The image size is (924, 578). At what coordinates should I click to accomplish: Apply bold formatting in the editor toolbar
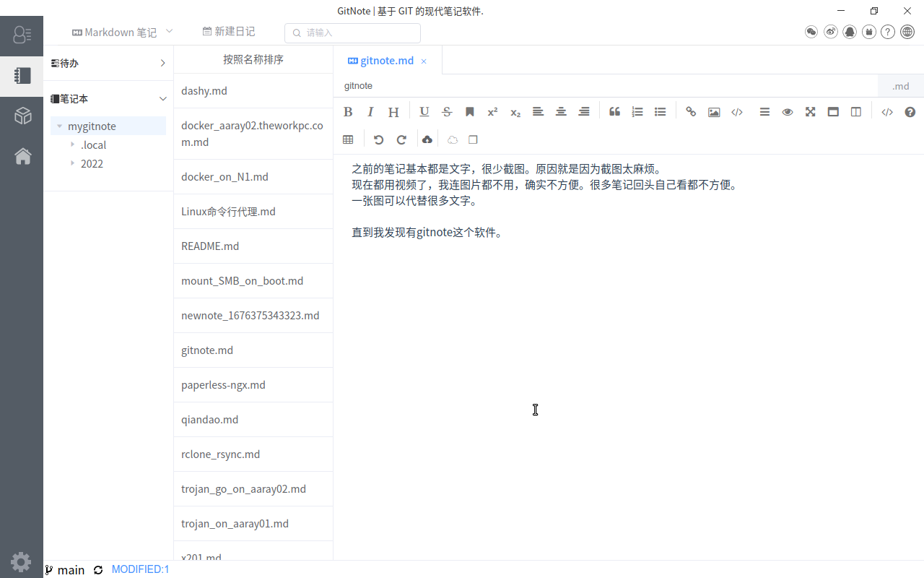click(x=348, y=112)
